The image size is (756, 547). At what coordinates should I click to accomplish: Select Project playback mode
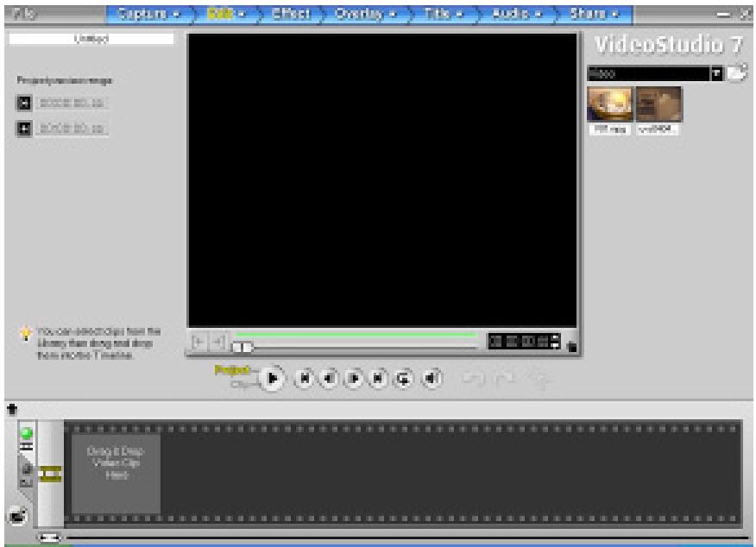coord(231,370)
